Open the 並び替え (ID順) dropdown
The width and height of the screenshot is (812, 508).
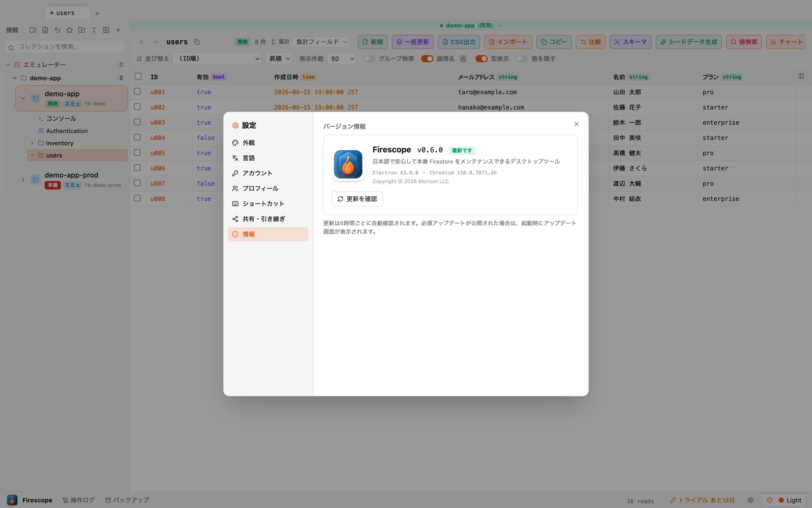point(217,59)
